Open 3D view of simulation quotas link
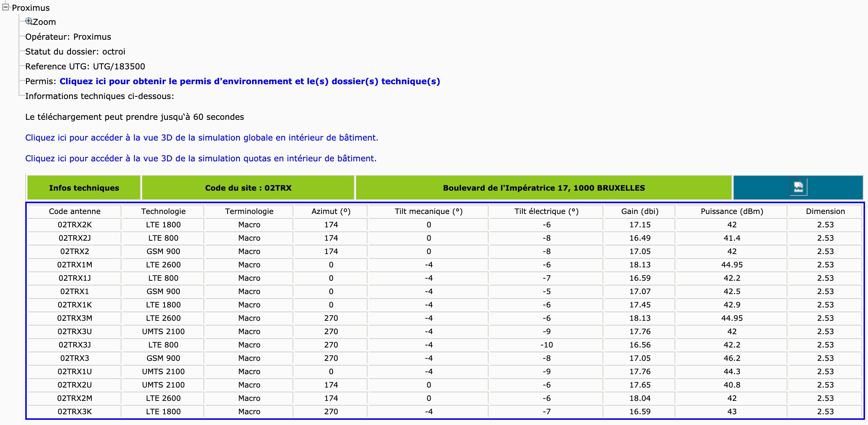Viewport: 868px width, 425px height. 201,158
